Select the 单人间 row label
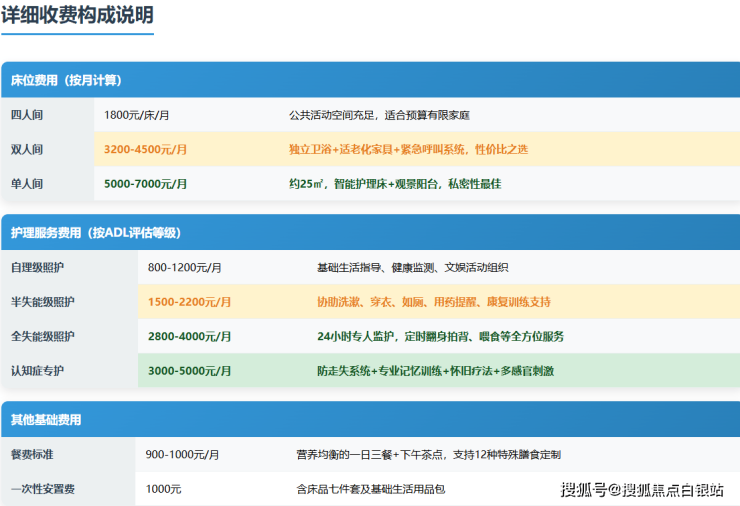 pos(27,184)
